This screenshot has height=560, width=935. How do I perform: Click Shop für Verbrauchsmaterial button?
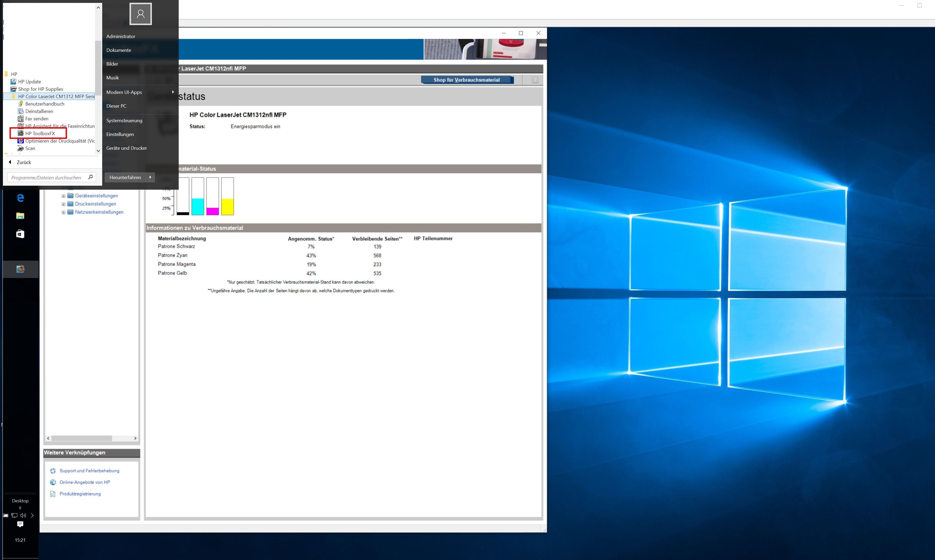click(467, 80)
